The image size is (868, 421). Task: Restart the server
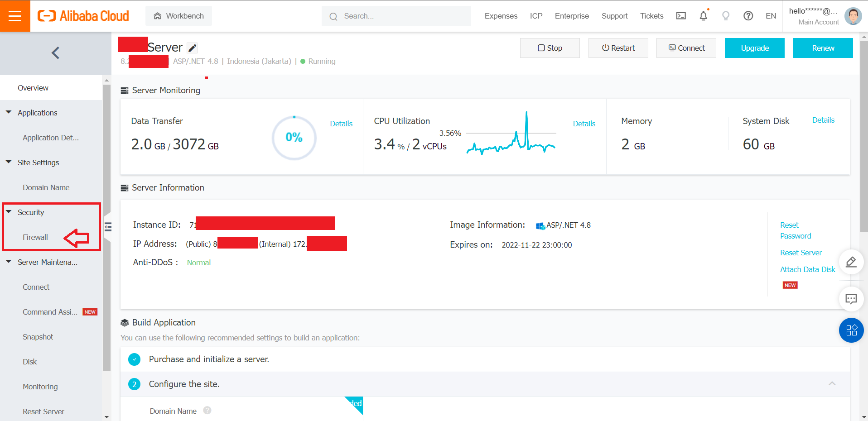(618, 48)
